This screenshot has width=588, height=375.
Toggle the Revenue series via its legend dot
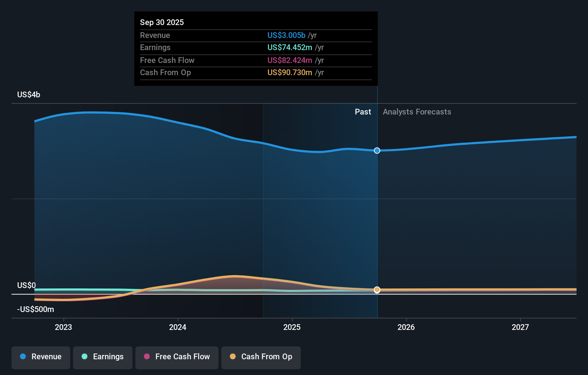click(x=23, y=357)
